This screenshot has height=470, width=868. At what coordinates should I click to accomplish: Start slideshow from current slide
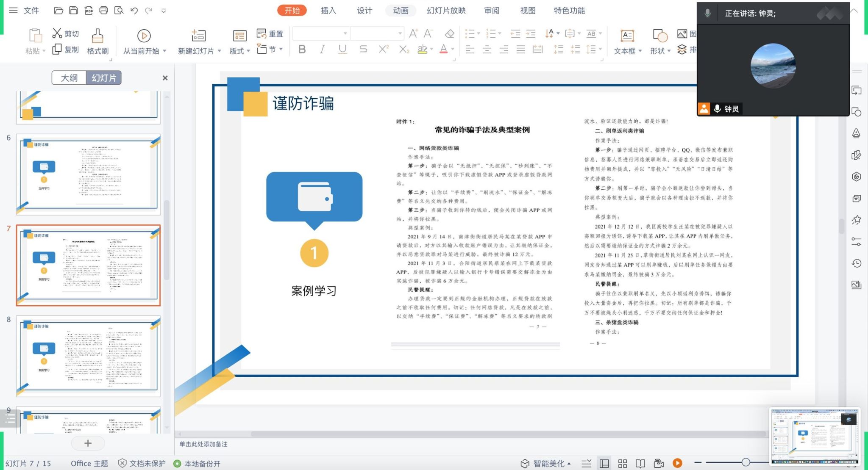pos(144,36)
